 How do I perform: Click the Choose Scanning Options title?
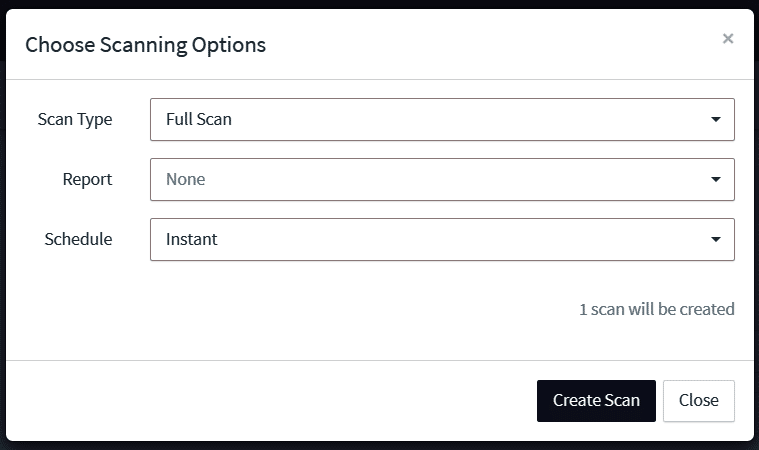coord(145,44)
